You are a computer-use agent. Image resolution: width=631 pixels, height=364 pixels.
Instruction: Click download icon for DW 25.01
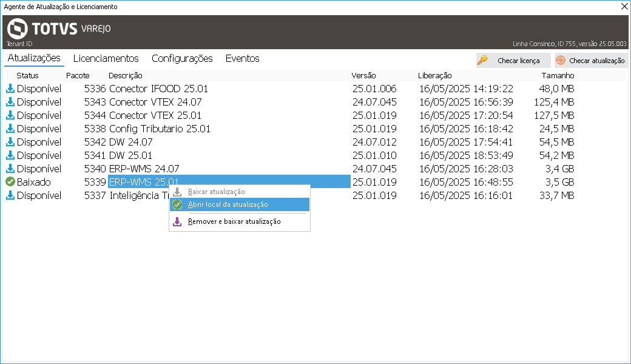10,155
